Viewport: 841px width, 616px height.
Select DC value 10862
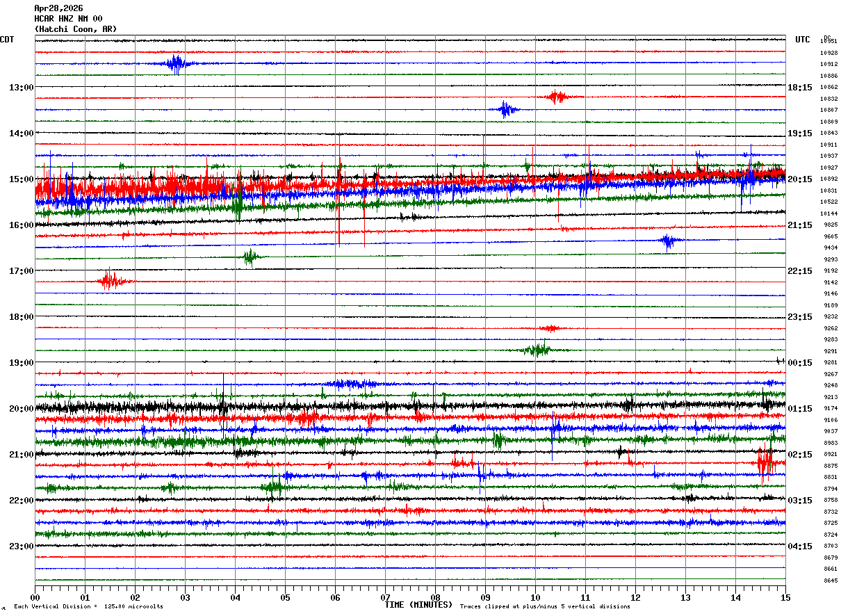tap(828, 88)
